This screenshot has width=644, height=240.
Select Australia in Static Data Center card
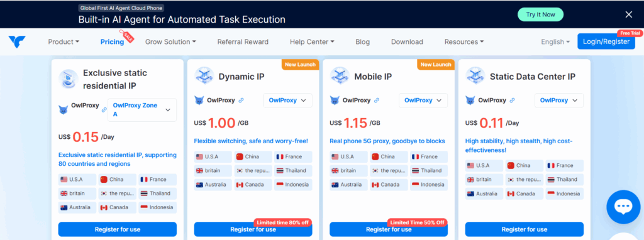tap(484, 194)
